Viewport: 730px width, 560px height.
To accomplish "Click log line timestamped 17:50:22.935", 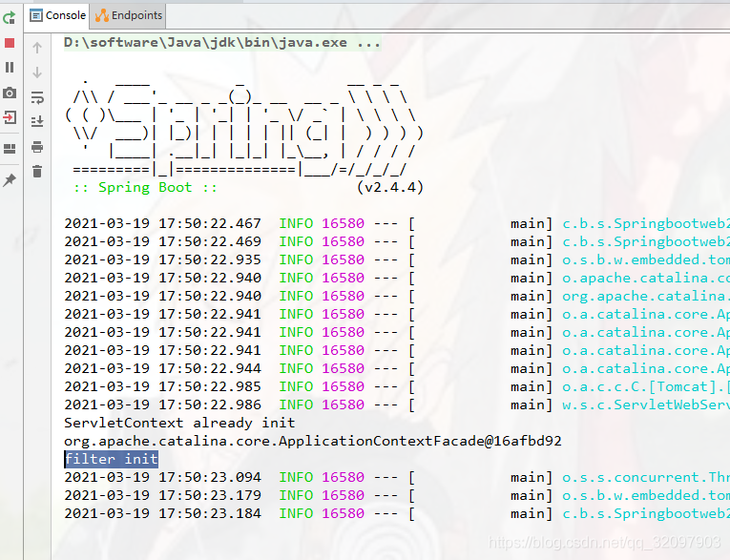I will click(397, 259).
